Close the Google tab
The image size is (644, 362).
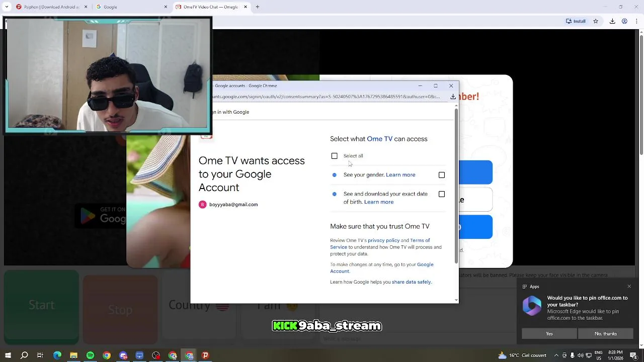[x=166, y=7]
